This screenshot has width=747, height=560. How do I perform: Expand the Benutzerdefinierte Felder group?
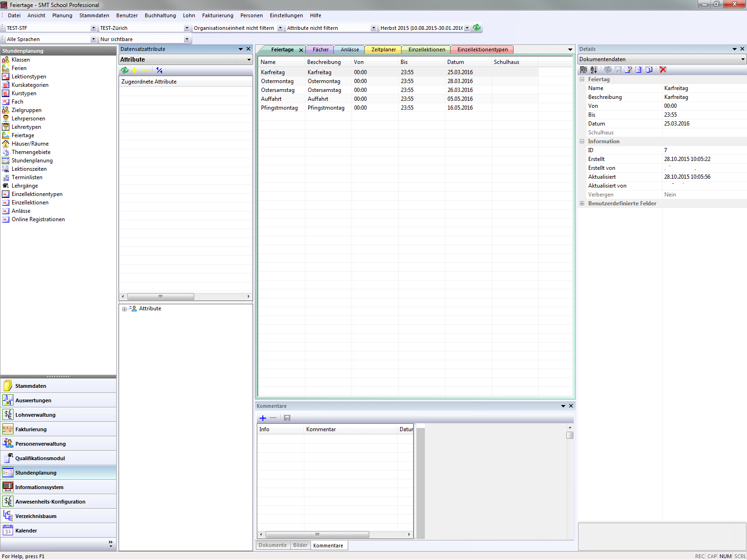tap(582, 203)
